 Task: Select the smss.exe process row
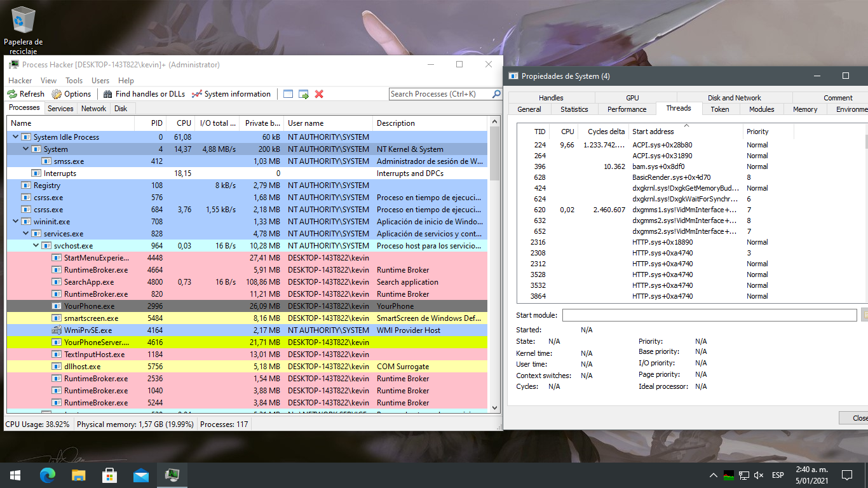247,161
